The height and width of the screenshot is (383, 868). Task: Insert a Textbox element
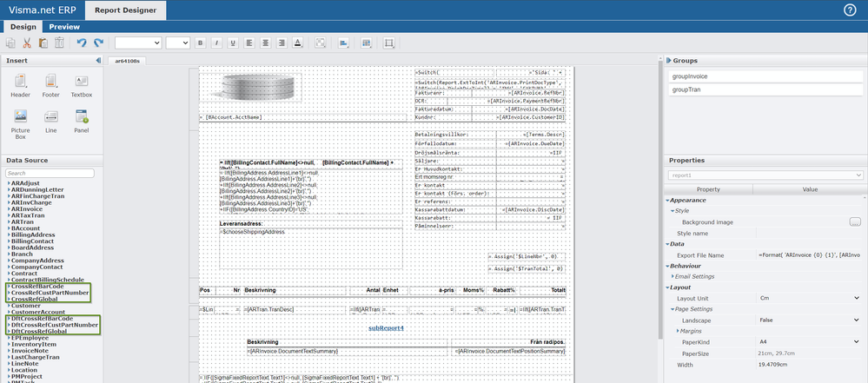click(x=82, y=88)
